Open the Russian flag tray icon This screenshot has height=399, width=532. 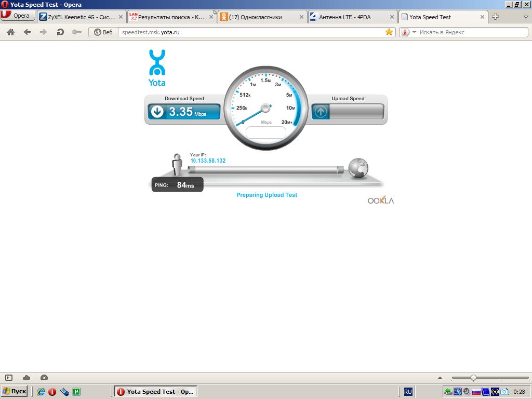click(x=476, y=392)
